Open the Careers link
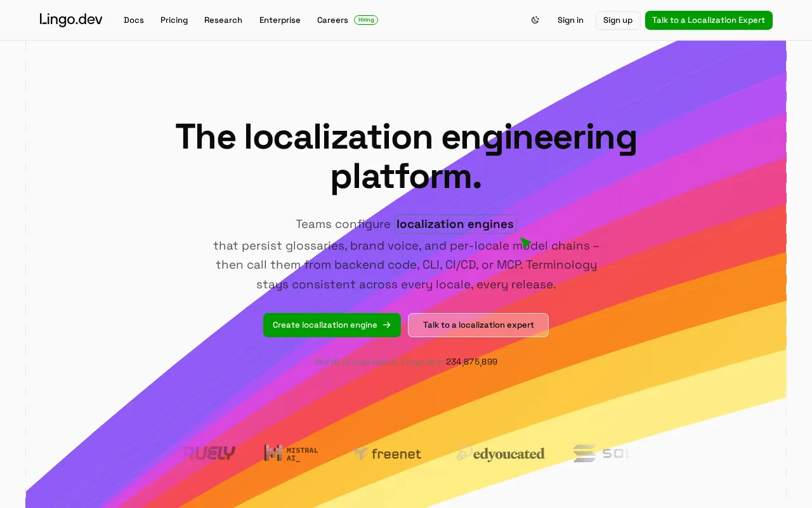 point(332,20)
